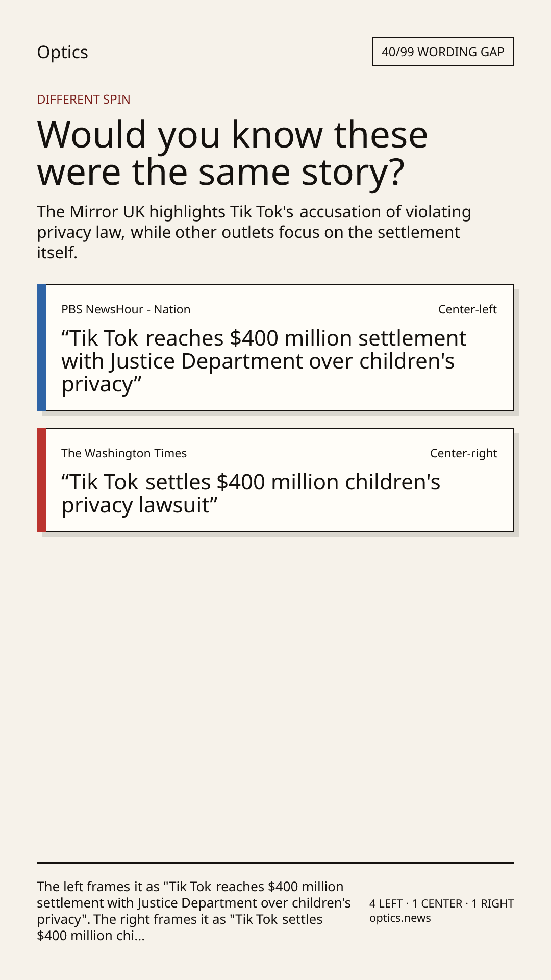Click the truncated '$400 million chi…' text
Image resolution: width=551 pixels, height=980 pixels.
91,936
